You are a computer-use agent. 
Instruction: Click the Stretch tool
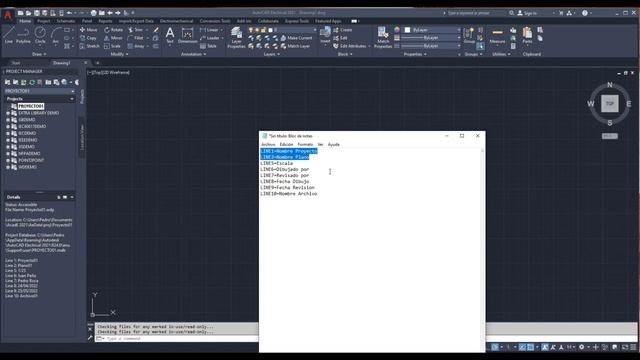point(89,46)
